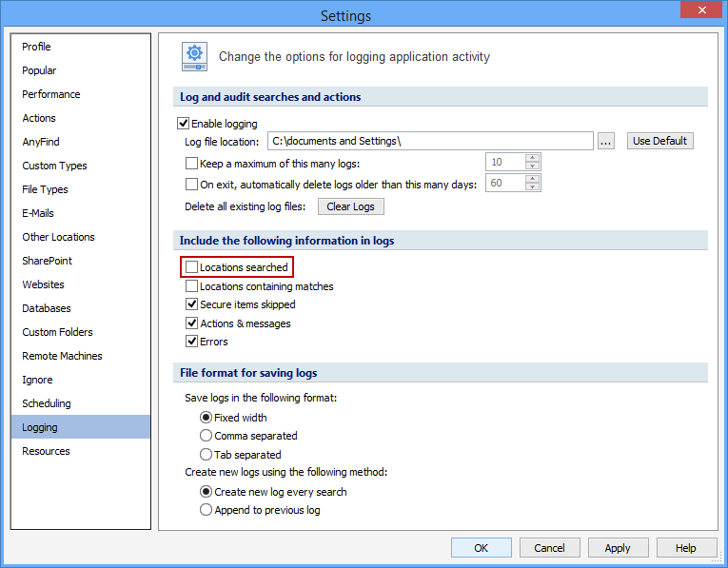The image size is (728, 568).
Task: Check Keep a maximum of this many logs
Action: click(192, 163)
